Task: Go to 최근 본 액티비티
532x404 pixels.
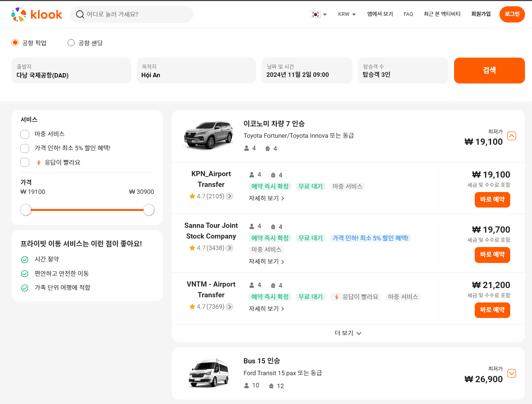Action: [442, 14]
